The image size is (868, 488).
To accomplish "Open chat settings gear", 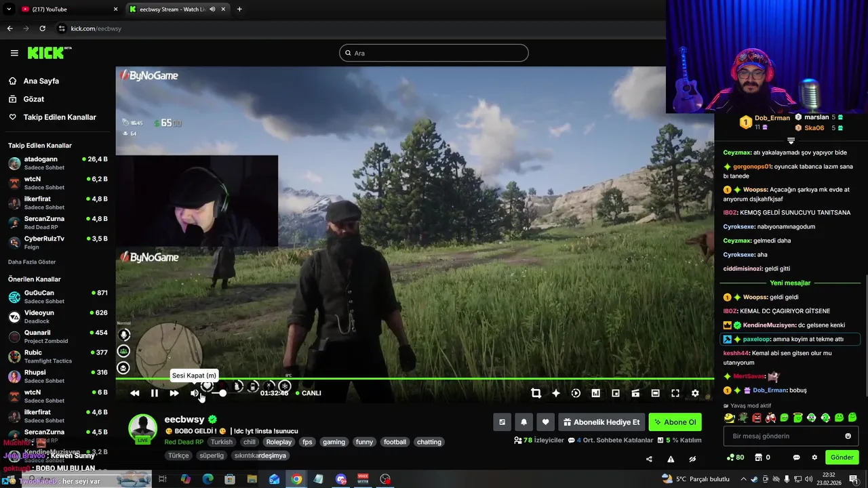I will click(814, 457).
